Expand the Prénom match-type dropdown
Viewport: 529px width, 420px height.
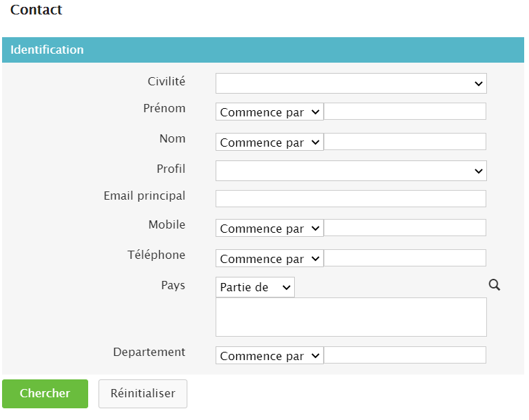269,112
